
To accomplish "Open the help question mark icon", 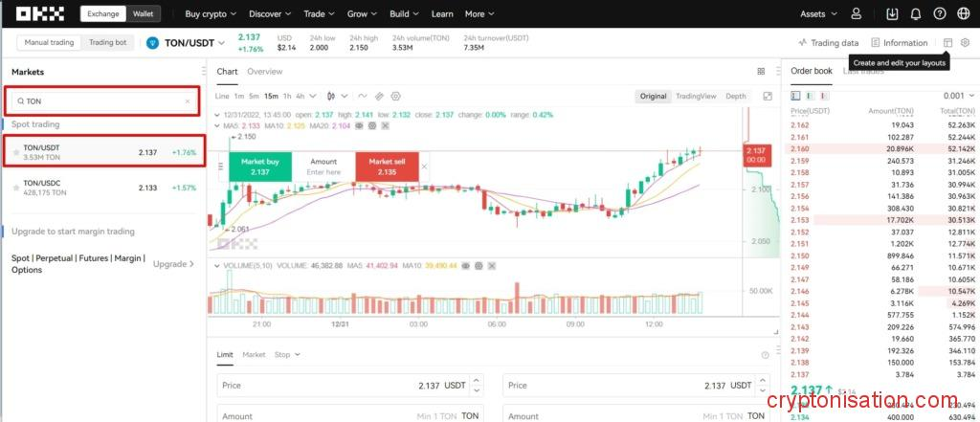I will click(x=939, y=14).
